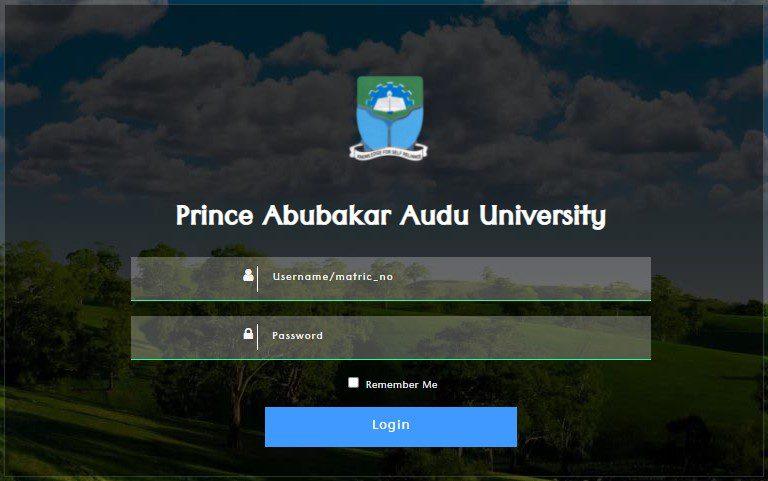
Task: Click the padlock icon beside the password field
Action: point(248,334)
